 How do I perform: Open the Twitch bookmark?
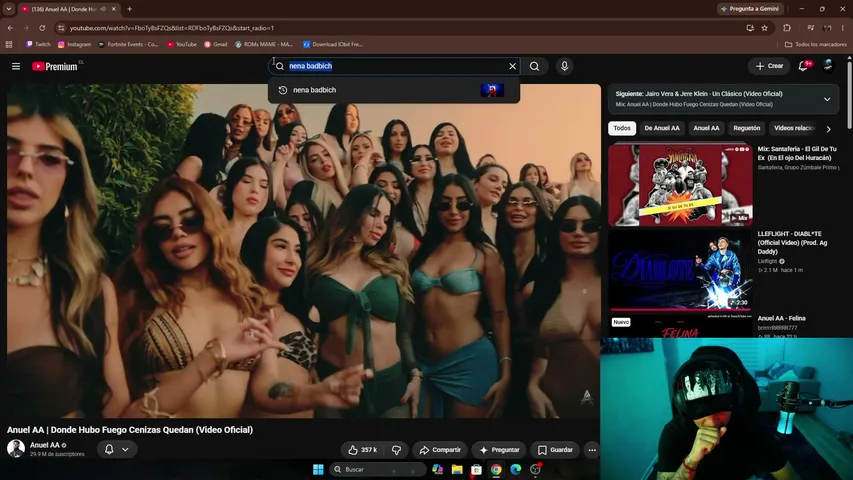(38, 44)
